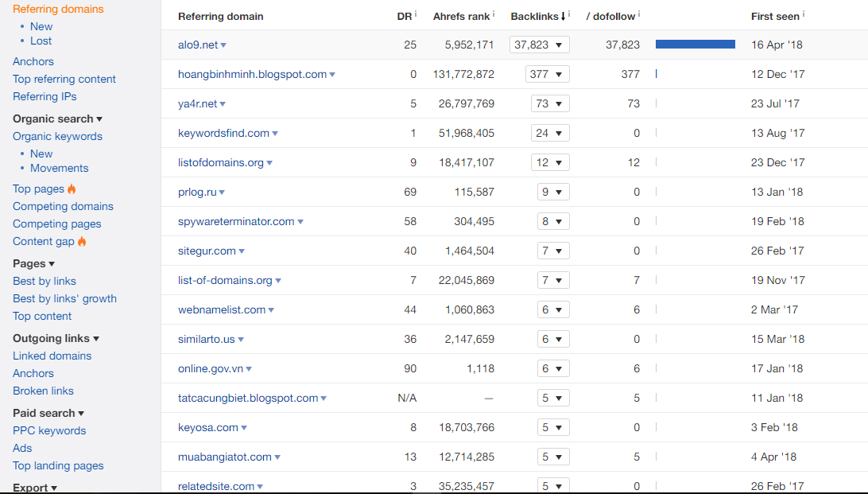Viewport: 868px width, 494px height.
Task: Open Movements under Organic keywords
Action: pyautogui.click(x=60, y=168)
